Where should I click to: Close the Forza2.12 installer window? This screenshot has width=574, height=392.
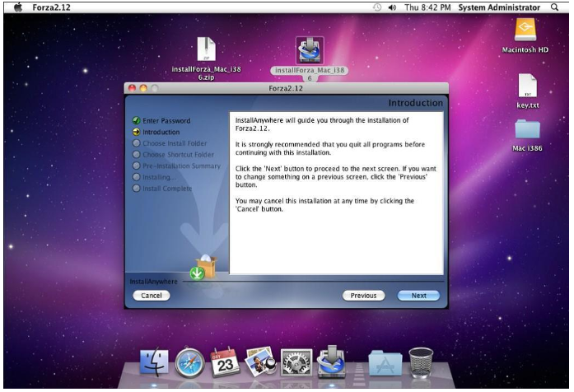(x=132, y=88)
